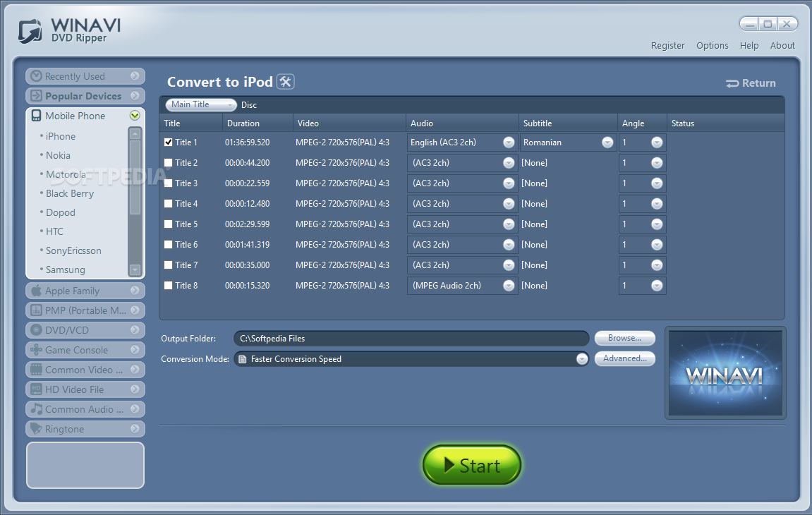Open the Main Title dropdown
Viewport: 812px width, 515px height.
click(201, 104)
